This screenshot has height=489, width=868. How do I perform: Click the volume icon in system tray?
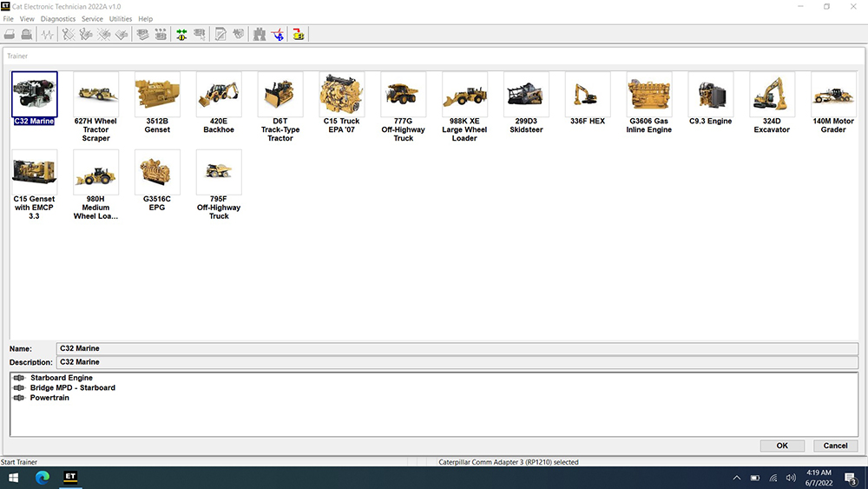(x=791, y=478)
